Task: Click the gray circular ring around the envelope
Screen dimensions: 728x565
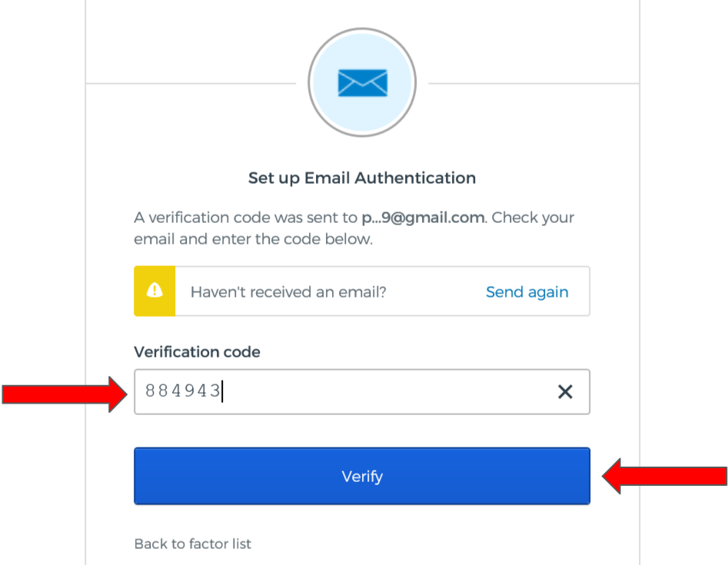Action: point(311,82)
